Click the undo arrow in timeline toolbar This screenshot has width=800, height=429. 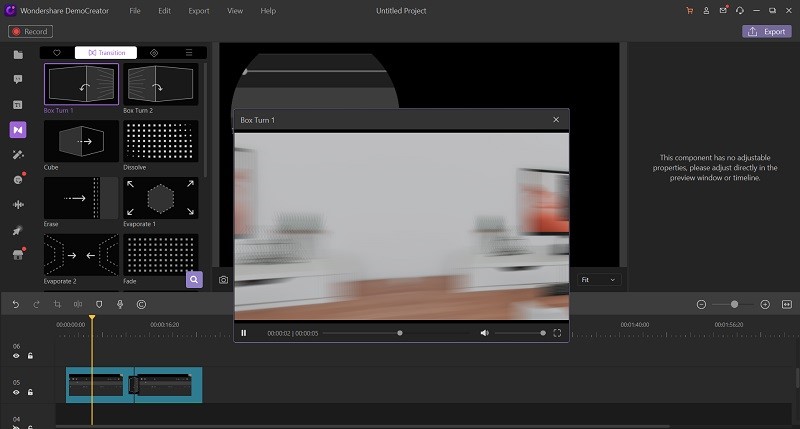[x=16, y=305]
